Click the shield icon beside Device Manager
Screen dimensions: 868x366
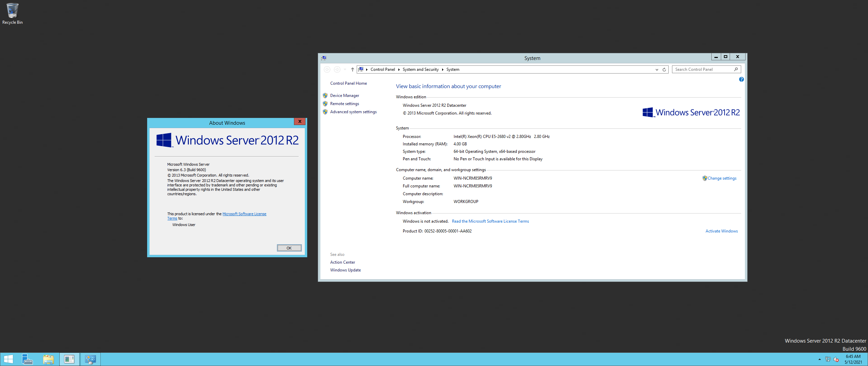point(325,96)
